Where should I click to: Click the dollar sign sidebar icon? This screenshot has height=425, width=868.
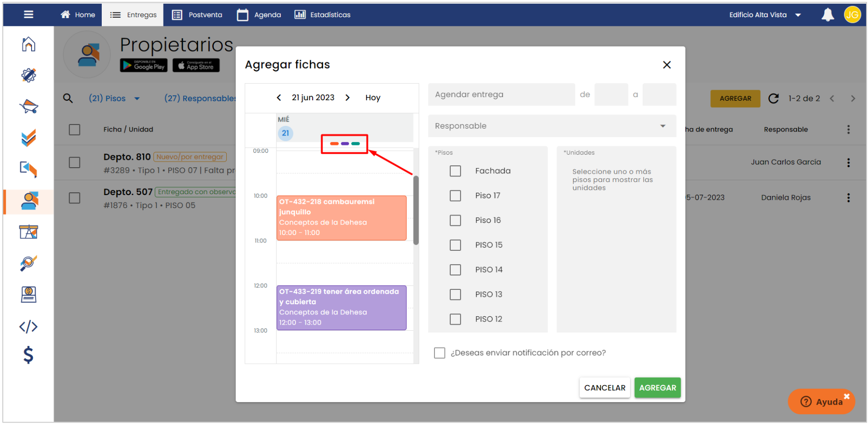pos(28,355)
